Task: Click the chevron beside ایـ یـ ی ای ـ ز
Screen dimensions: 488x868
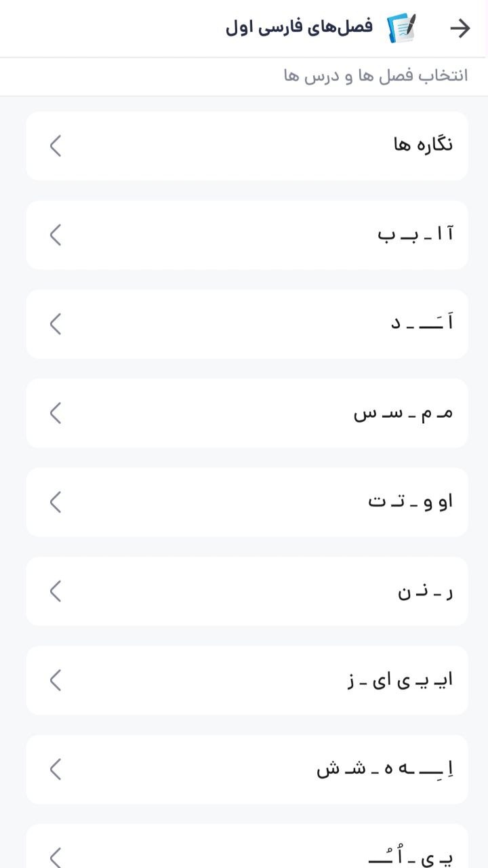Action: (56, 680)
